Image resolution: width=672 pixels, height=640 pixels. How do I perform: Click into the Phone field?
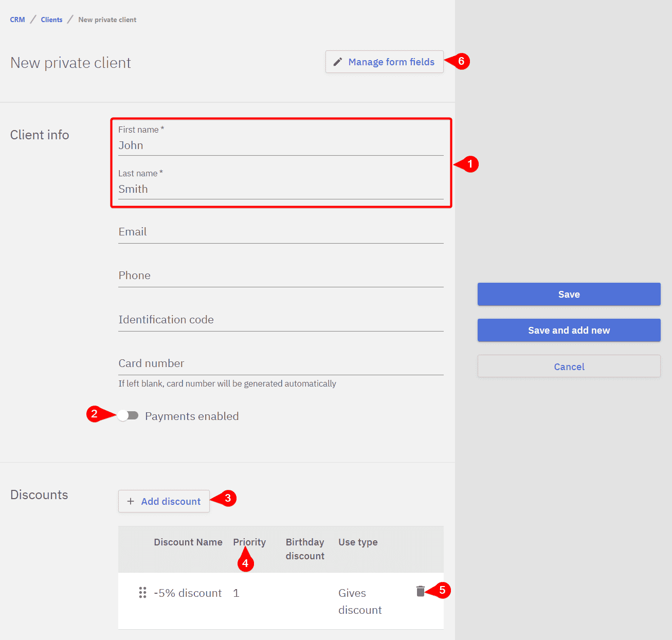pyautogui.click(x=280, y=276)
